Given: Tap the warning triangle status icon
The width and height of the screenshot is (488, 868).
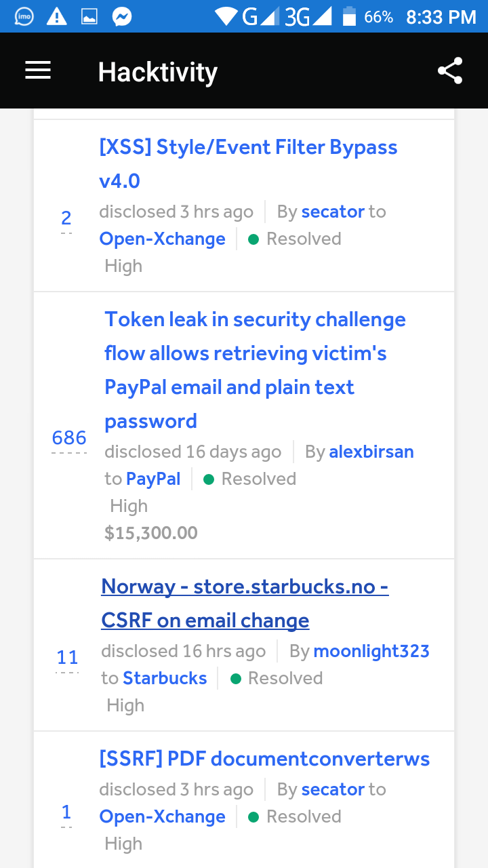Looking at the screenshot, I should 57,16.
